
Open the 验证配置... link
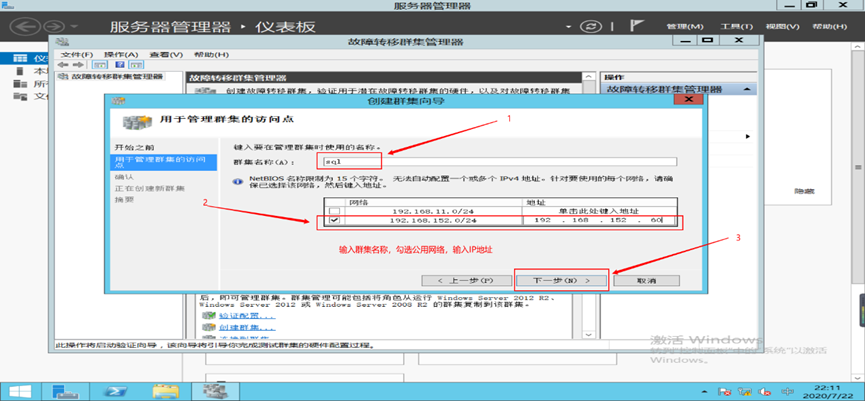tap(246, 316)
